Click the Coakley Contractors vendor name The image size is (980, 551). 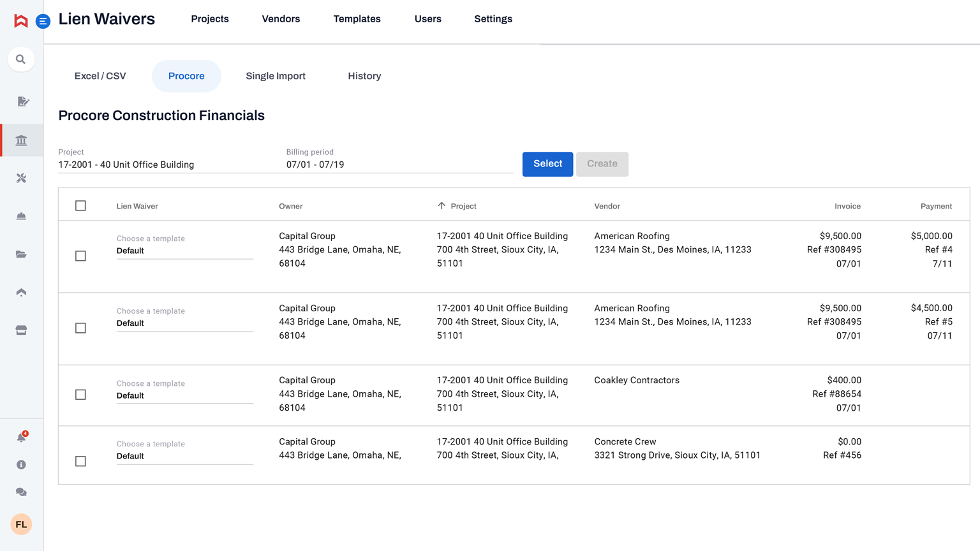[x=637, y=380]
